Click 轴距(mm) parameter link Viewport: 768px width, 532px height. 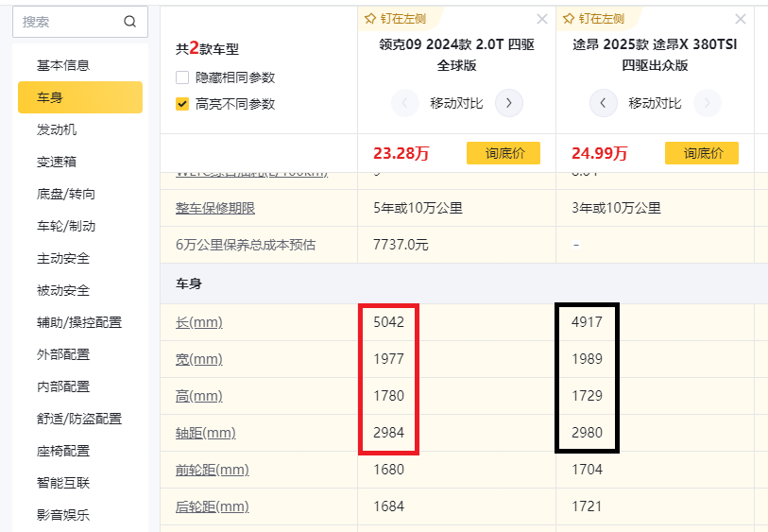206,433
